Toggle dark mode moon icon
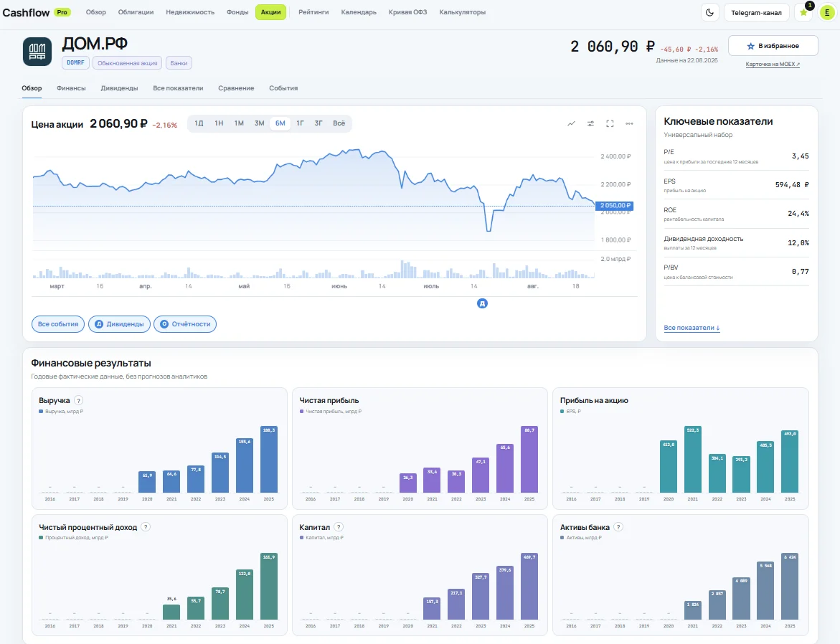 710,12
